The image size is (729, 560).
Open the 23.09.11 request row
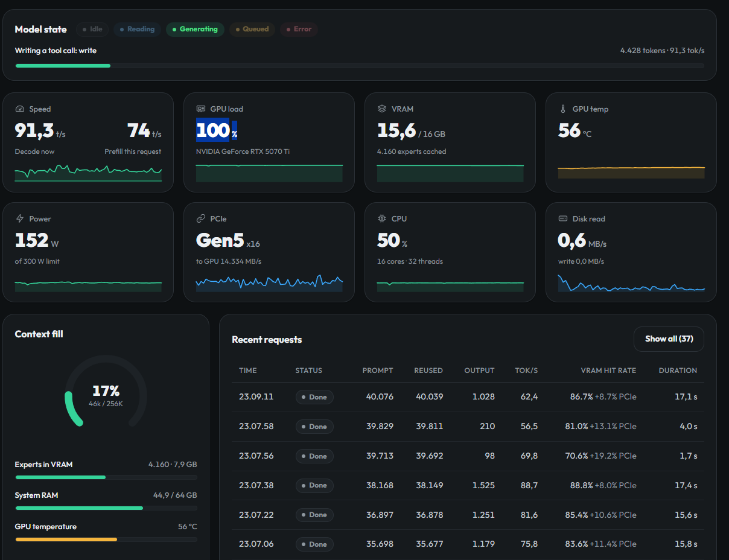point(468,397)
